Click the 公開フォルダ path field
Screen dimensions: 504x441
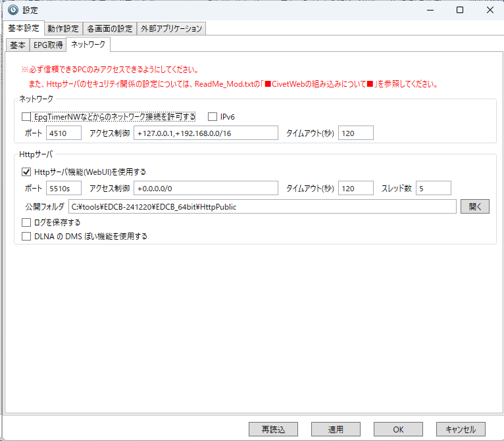tap(263, 207)
